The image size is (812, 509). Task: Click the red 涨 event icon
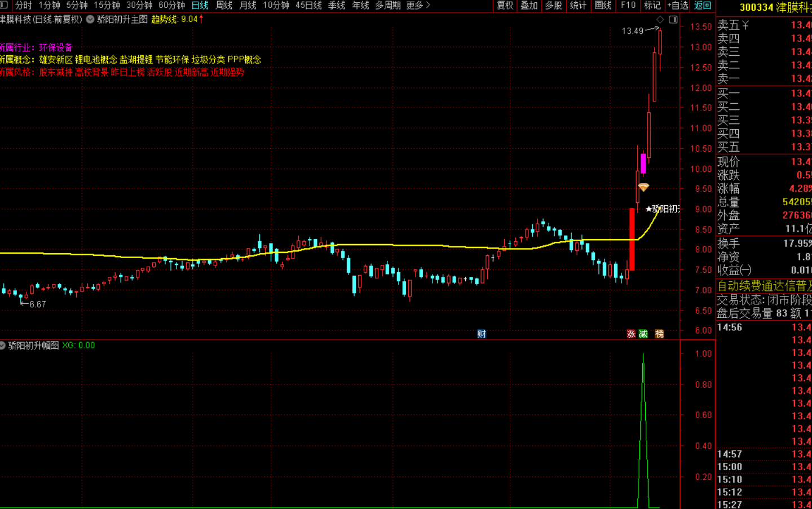click(631, 334)
